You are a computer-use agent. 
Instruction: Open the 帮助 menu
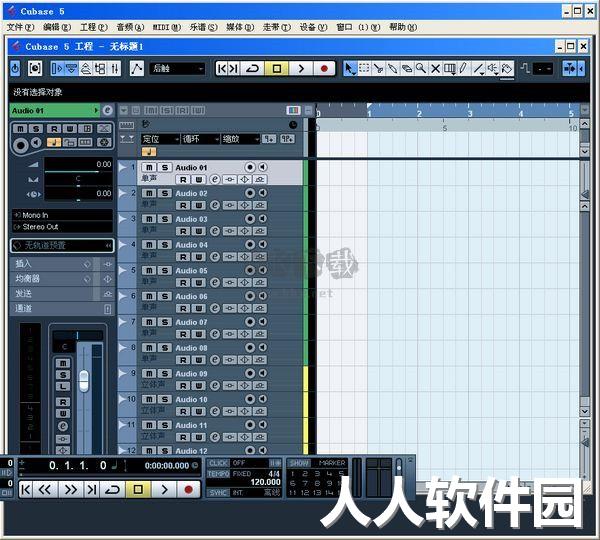(x=403, y=27)
